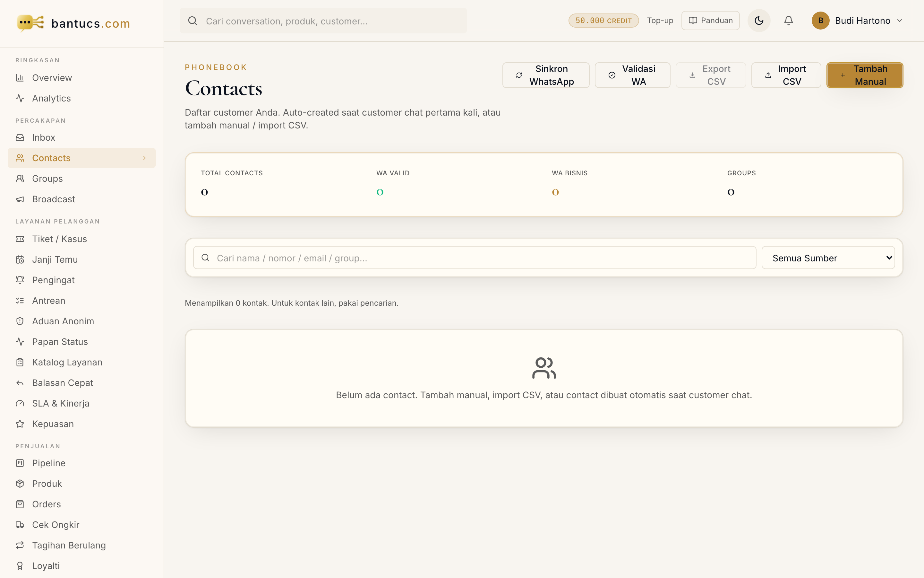Viewport: 924px width, 578px height.
Task: Click the Orders shopping bag icon
Action: tap(20, 504)
